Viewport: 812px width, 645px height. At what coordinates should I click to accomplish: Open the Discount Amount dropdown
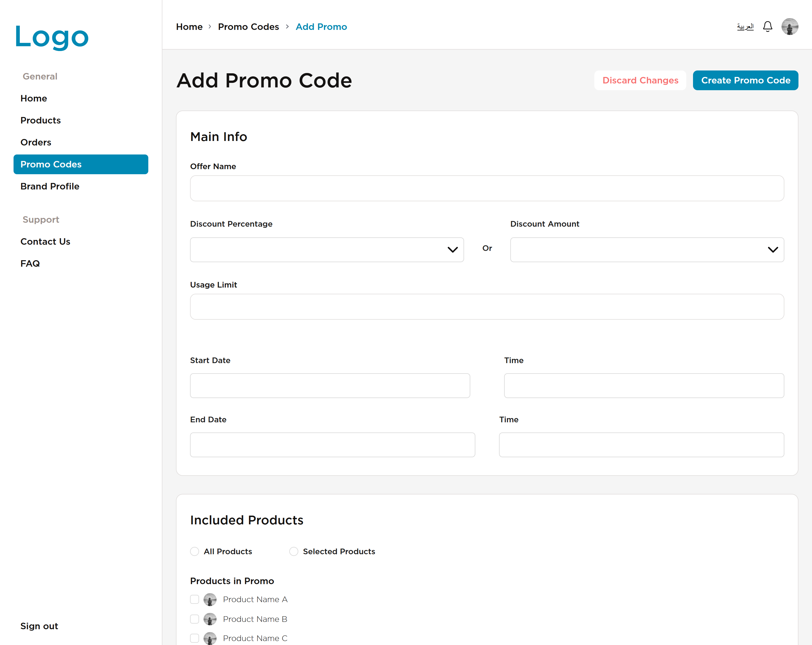(647, 249)
